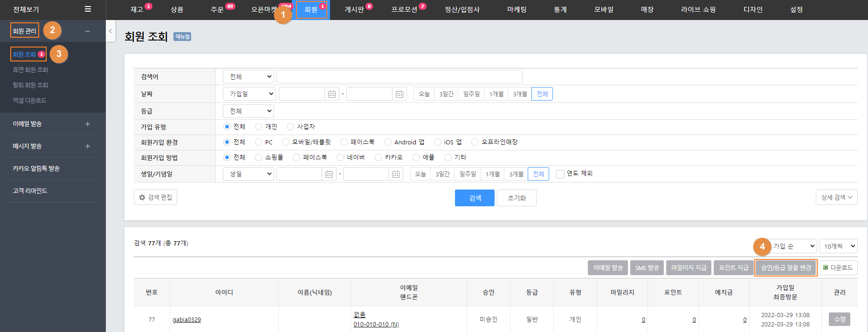868x332 pixels.
Task: Choose 네이버 as 회원가입 방법
Action: coord(340,157)
